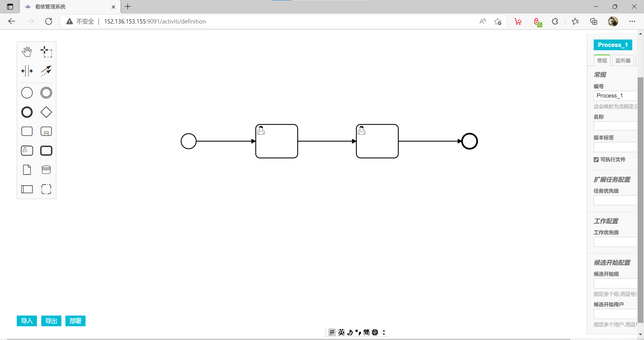This screenshot has height=340, width=644.
Task: Activate the hand tool in palette
Action: [27, 52]
